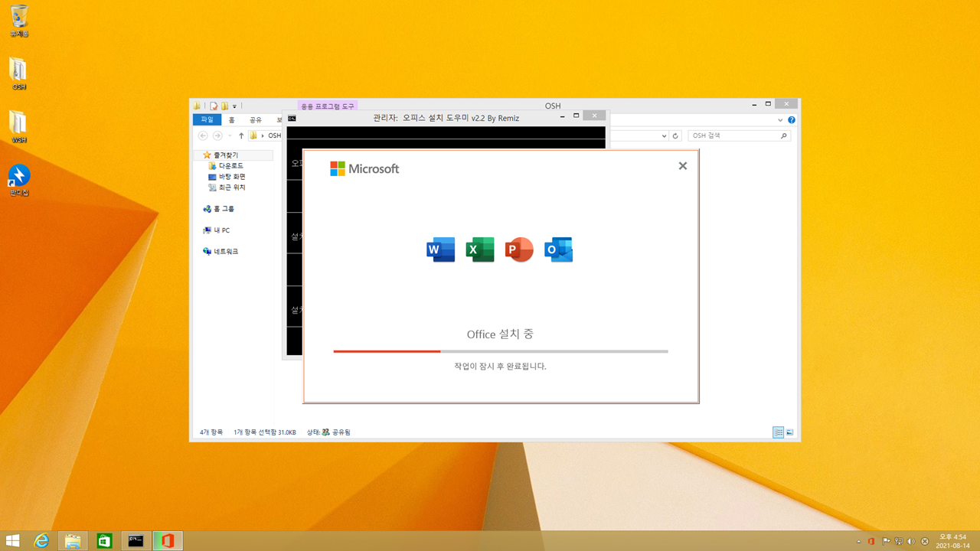Switch to the 공유 ribbon tab
Screen dimensions: 980x551
[256, 120]
